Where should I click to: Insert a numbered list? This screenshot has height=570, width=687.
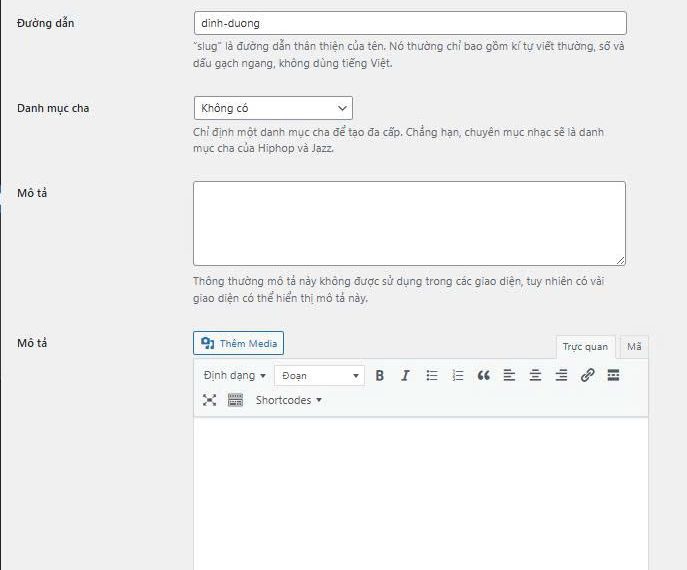(x=458, y=376)
